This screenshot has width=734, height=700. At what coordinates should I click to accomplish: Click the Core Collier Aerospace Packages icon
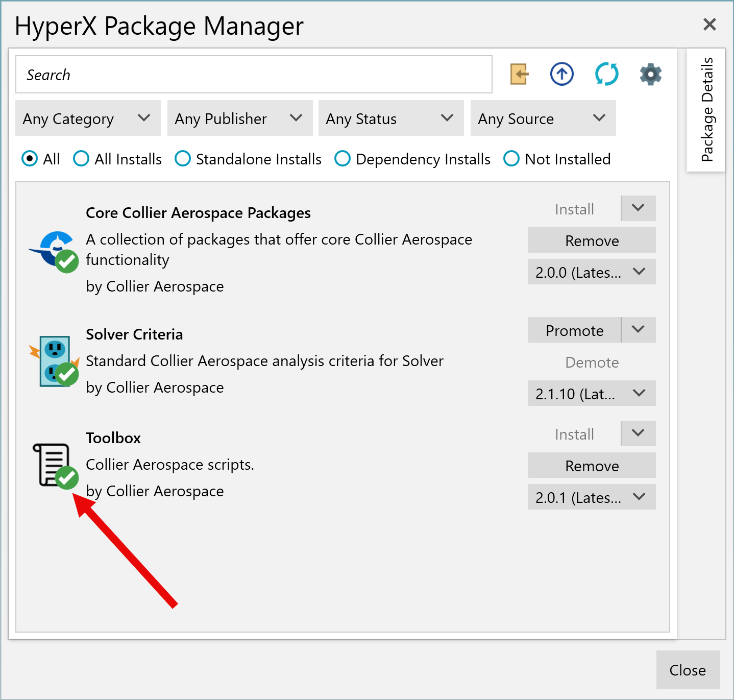(54, 251)
